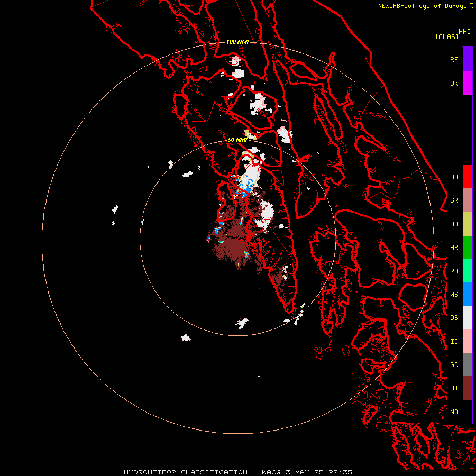Click the ND black legend color
The height and width of the screenshot is (476, 476).
click(x=467, y=411)
